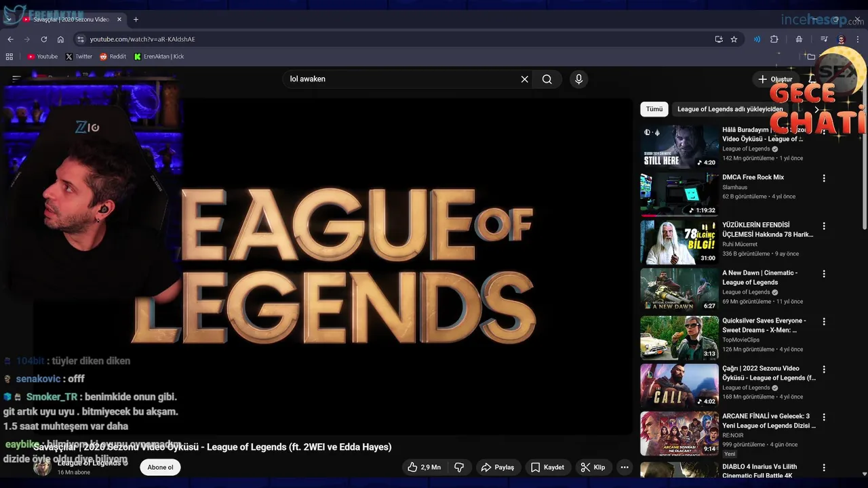Click the YouTube search magnifier button

[x=547, y=79]
